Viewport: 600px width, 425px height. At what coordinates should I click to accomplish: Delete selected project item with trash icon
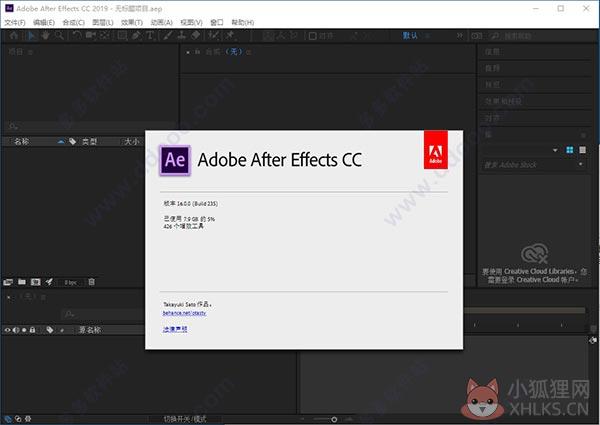91,282
